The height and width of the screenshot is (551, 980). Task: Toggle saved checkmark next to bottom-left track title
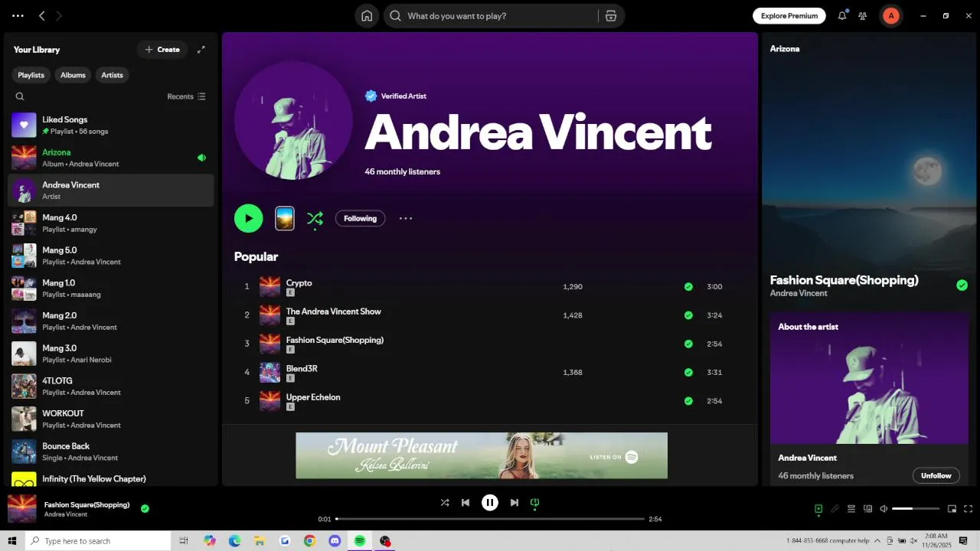pos(145,508)
